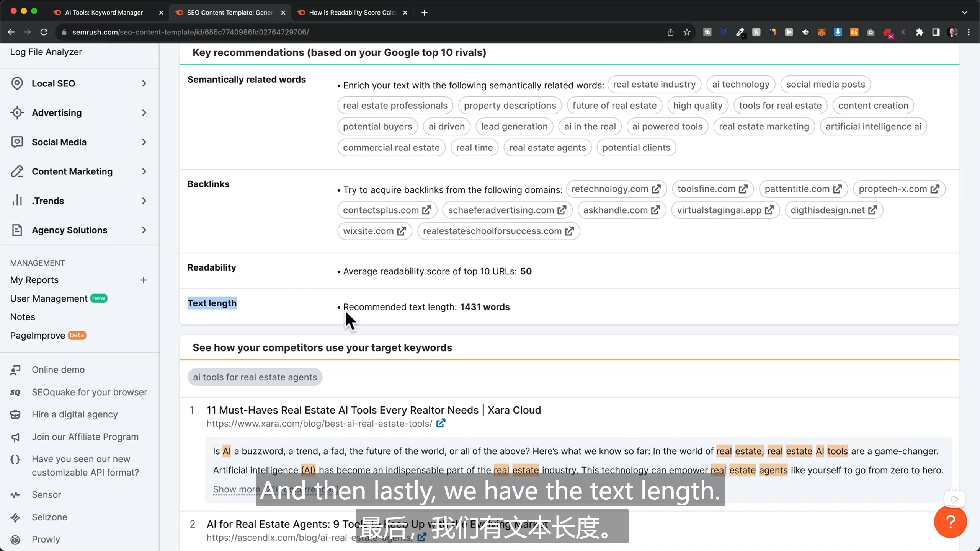Open Notes in Management section

click(23, 317)
